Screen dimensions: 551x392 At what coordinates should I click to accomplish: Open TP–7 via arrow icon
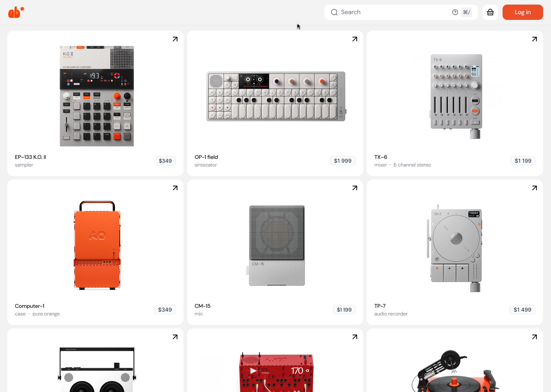click(534, 188)
